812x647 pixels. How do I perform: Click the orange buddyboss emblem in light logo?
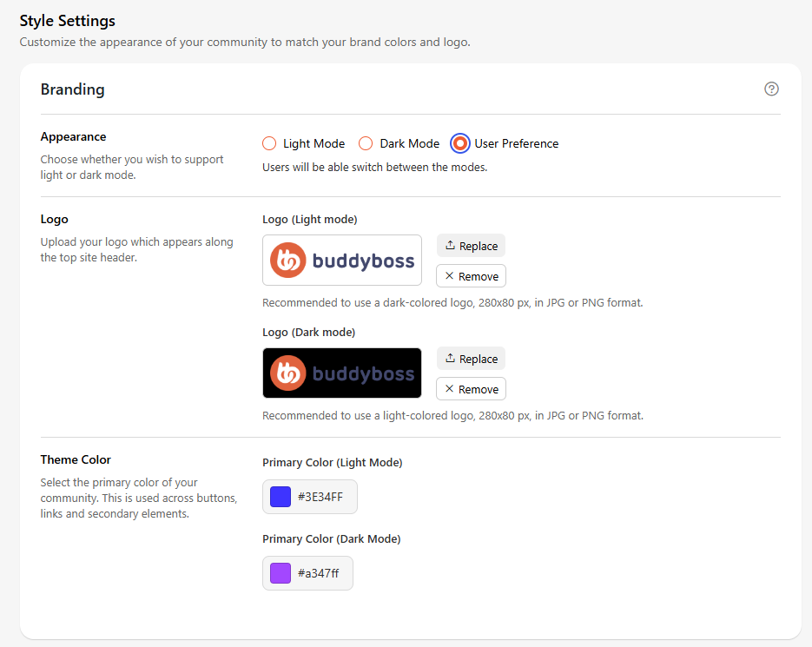[x=288, y=260]
